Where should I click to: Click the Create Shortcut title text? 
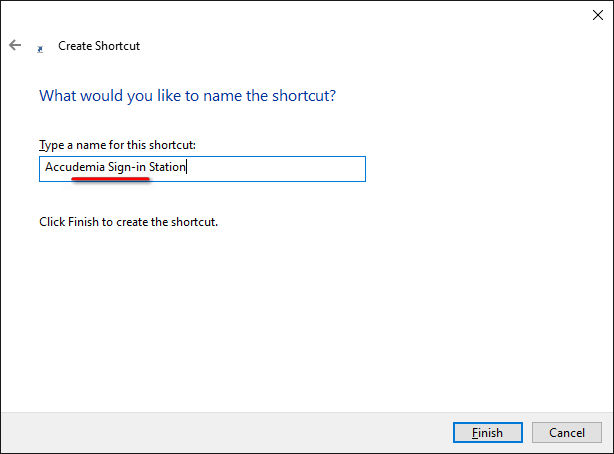99,46
